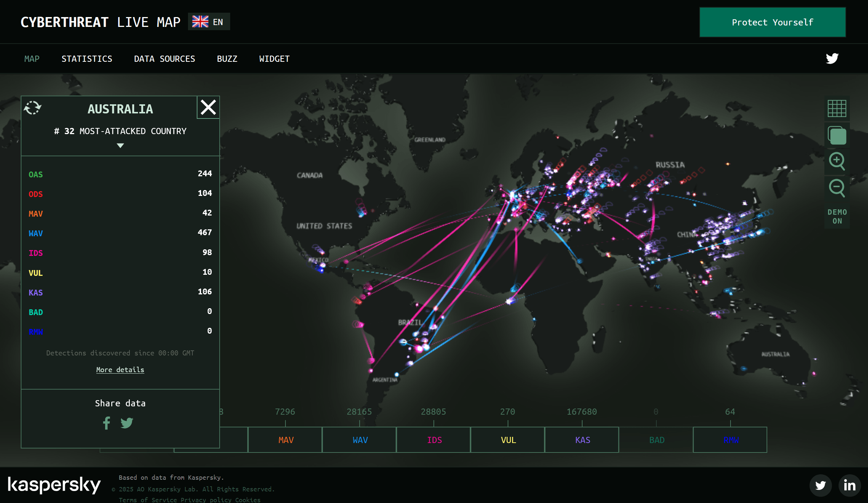
Task: Select the KAS row showing 106
Action: [x=120, y=292]
